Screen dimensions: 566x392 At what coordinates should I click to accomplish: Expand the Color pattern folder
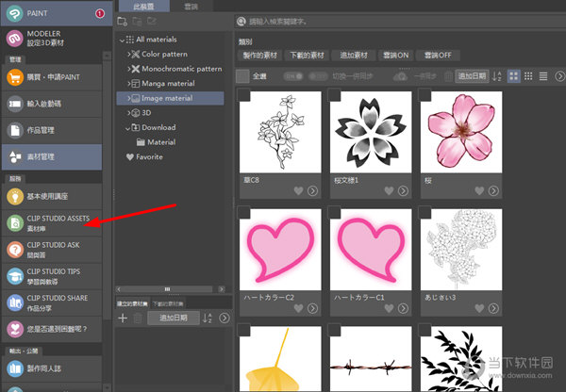click(x=128, y=55)
